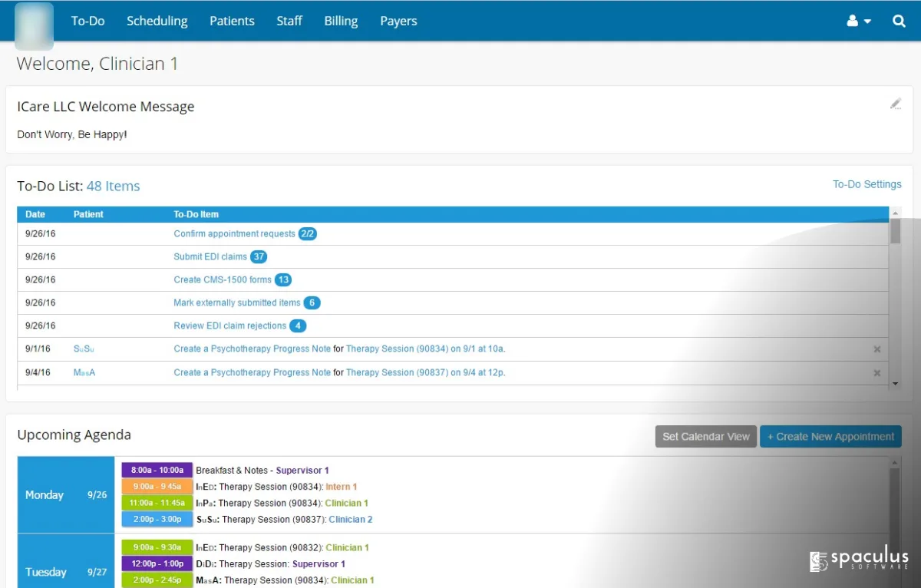Sort to-do list by Patient column

pos(88,214)
